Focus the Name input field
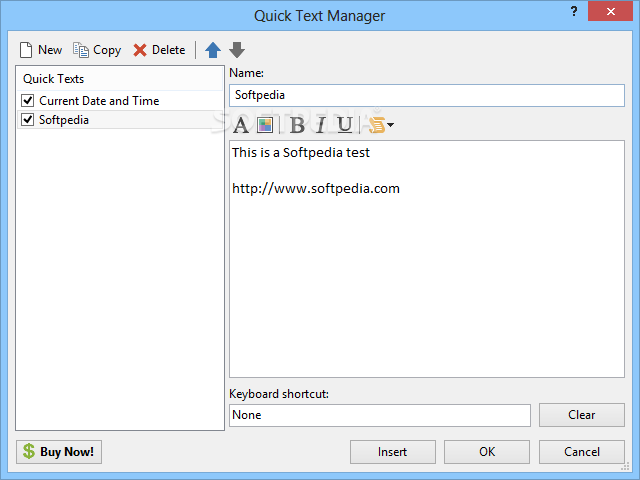 [427, 95]
